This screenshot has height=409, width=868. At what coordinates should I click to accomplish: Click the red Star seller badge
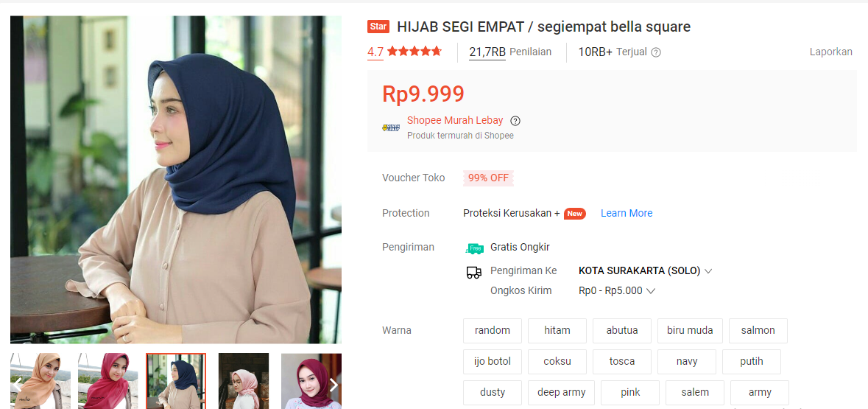(x=378, y=27)
